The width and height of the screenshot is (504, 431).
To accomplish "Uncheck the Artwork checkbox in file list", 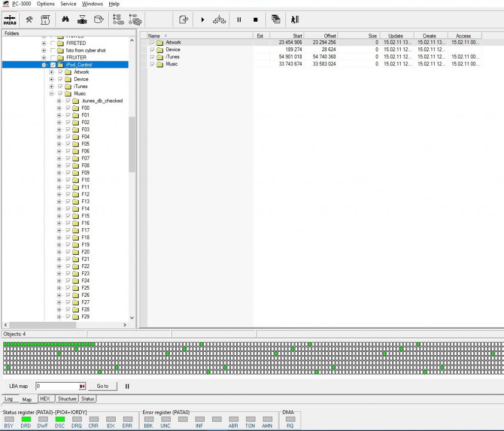I will click(153, 43).
